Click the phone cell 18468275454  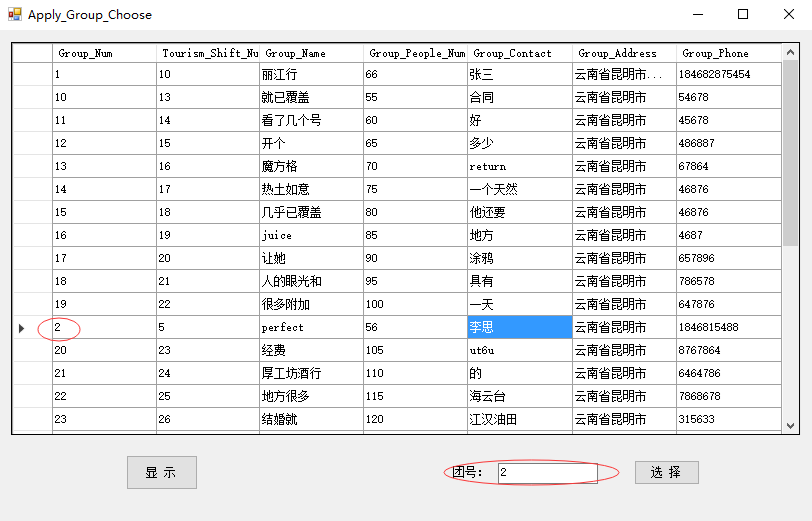pyautogui.click(x=727, y=75)
